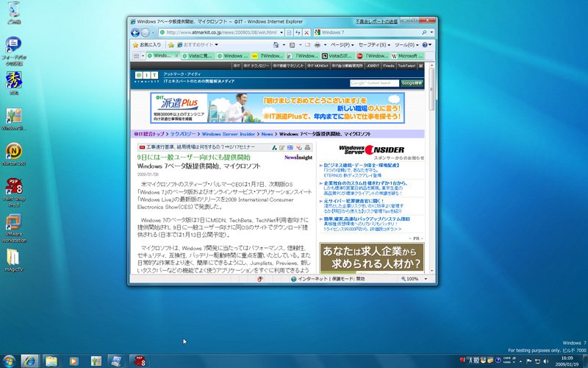Click the page vertical scrollbar thumb
The image size is (588, 368).
(431, 90)
